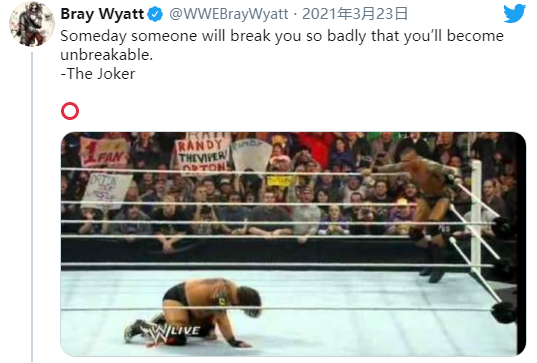Click the thread connector vertical line
537x363 pixels.
pyautogui.click(x=32, y=206)
